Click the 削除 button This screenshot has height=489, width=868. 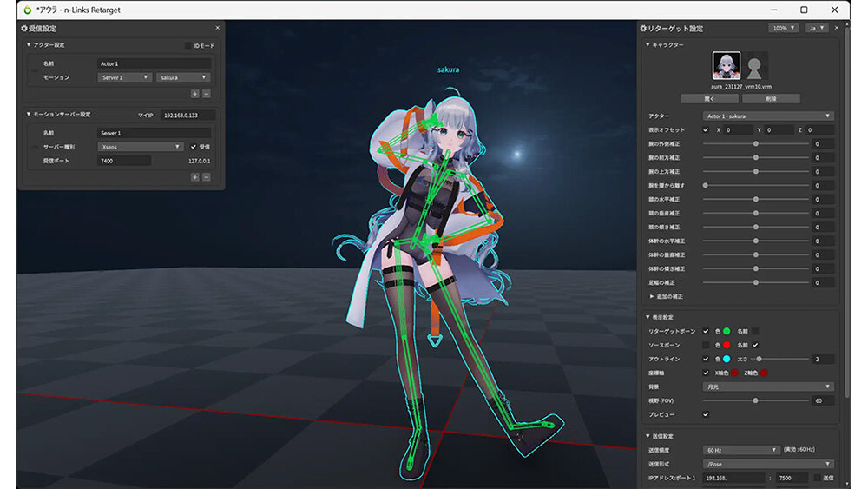(770, 99)
